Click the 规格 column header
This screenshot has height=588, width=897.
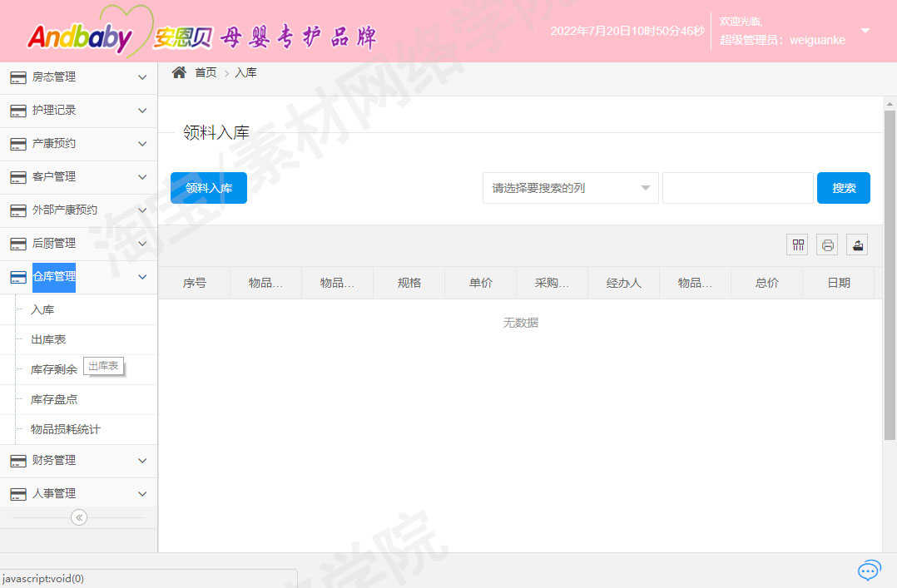(409, 283)
